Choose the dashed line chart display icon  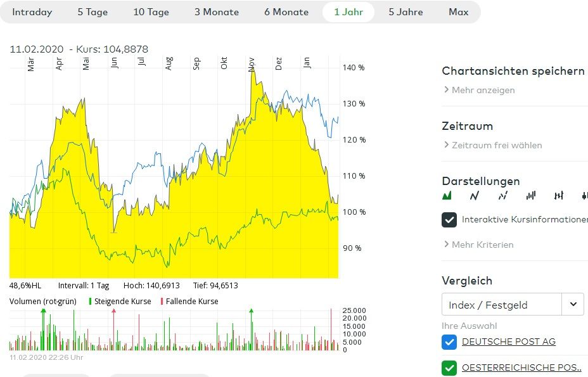click(x=503, y=196)
